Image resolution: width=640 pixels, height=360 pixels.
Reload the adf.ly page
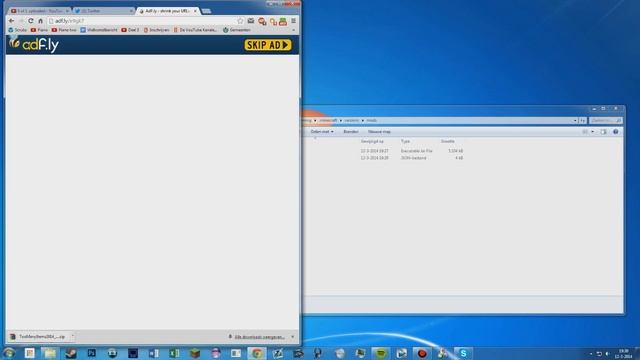31,21
